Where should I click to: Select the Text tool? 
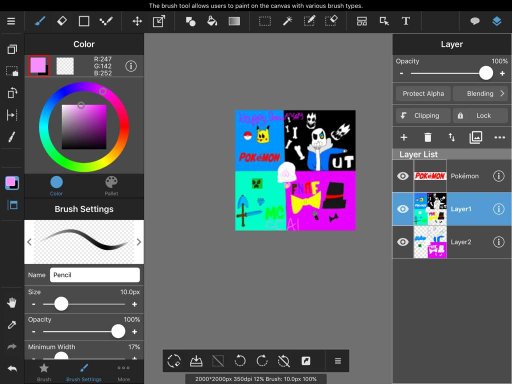tap(406, 21)
